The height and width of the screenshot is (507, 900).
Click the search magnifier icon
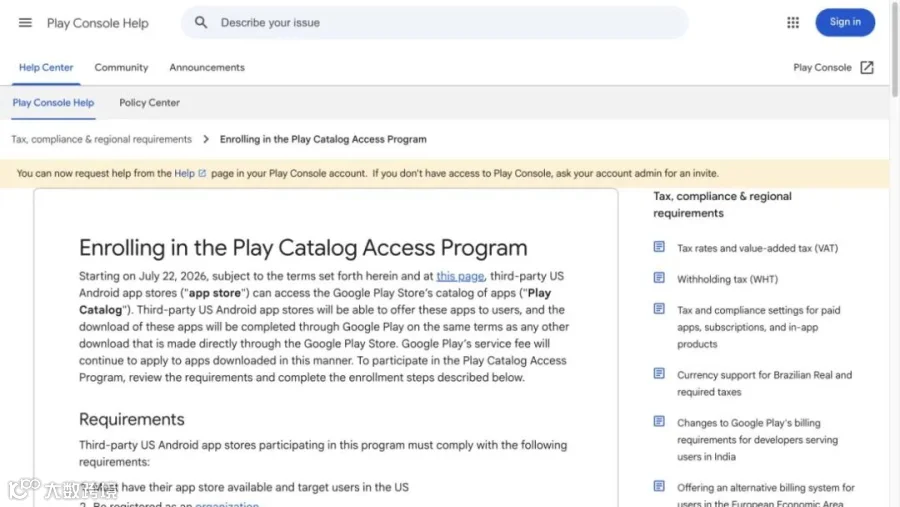[x=200, y=22]
